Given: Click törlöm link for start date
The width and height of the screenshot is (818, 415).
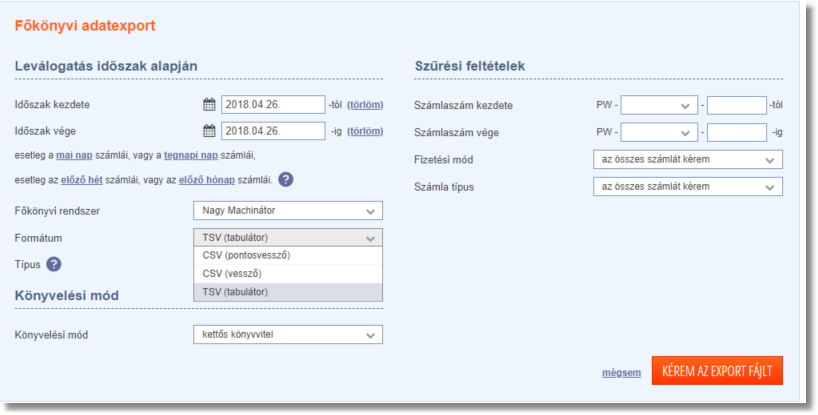Looking at the screenshot, I should 364,104.
